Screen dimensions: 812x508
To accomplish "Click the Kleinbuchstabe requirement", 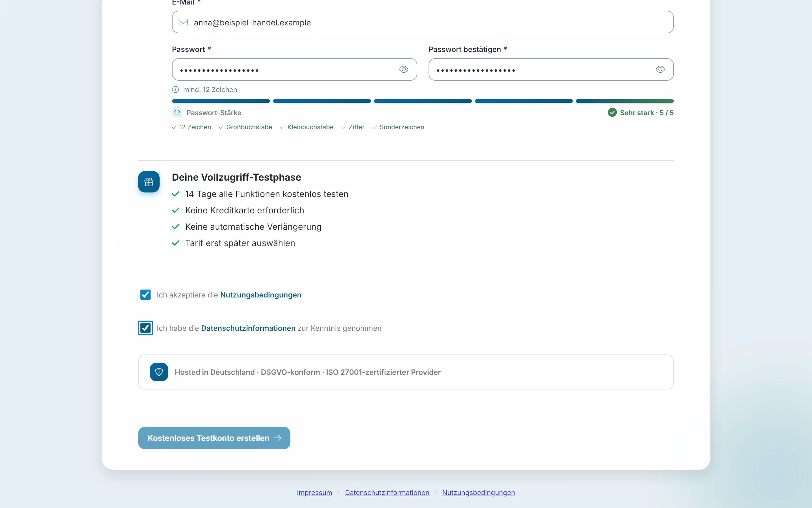I will click(x=307, y=127).
